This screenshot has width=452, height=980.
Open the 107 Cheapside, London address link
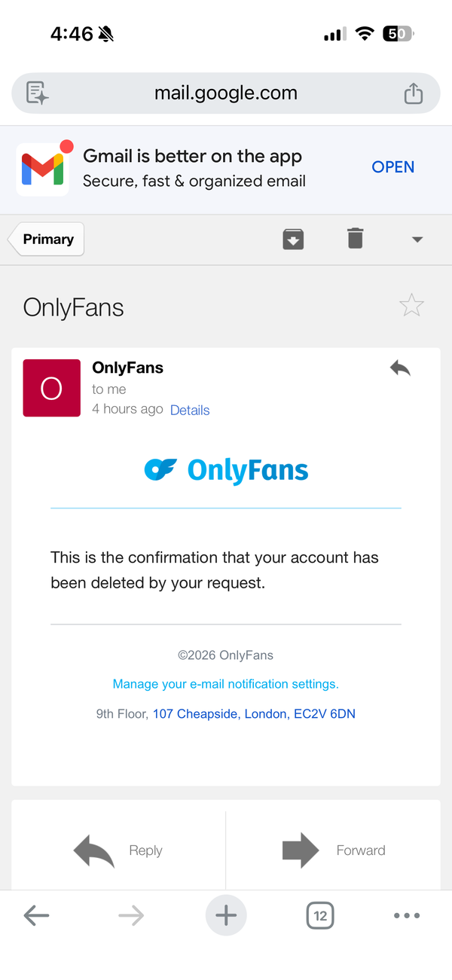[254, 713]
